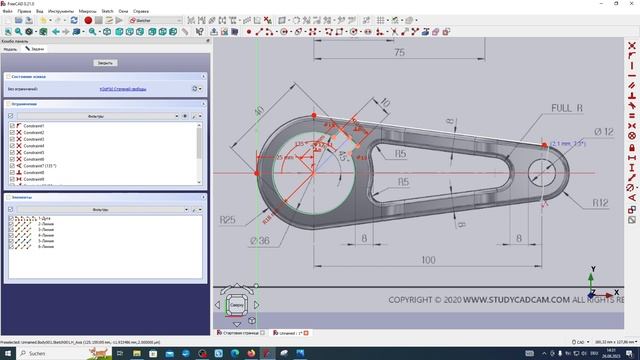
Task: Select the Create circle sketch tool
Action: coord(284,31)
